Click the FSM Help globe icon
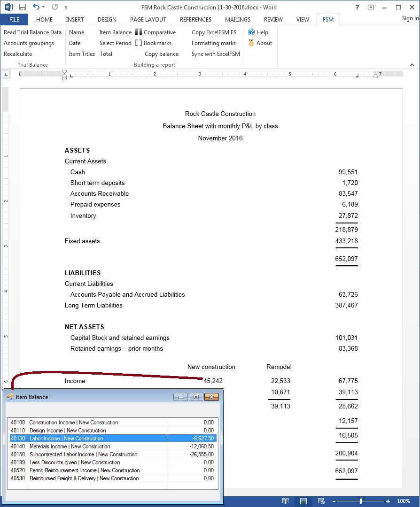 tap(251, 32)
